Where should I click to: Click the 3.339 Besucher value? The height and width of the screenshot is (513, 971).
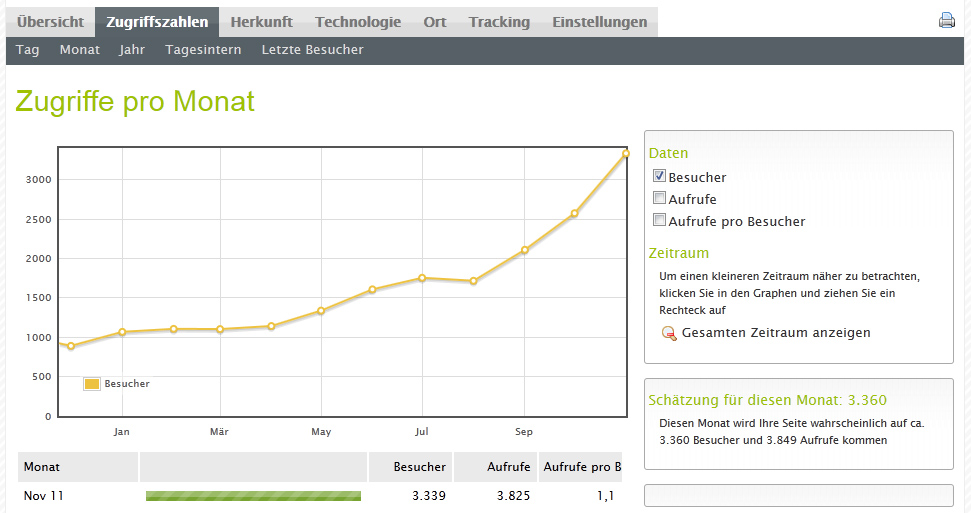point(429,496)
